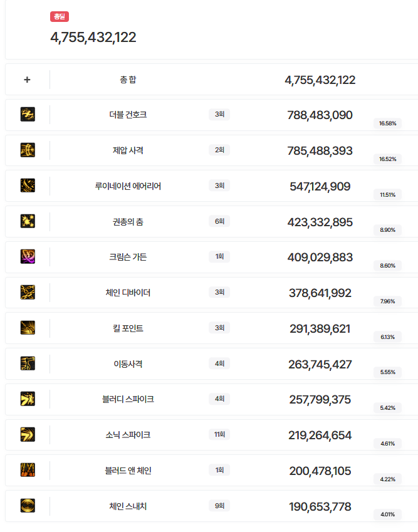Select the 루이네이션 에어리어 skill icon
Screen dimensions: 418x532
pyautogui.click(x=28, y=185)
